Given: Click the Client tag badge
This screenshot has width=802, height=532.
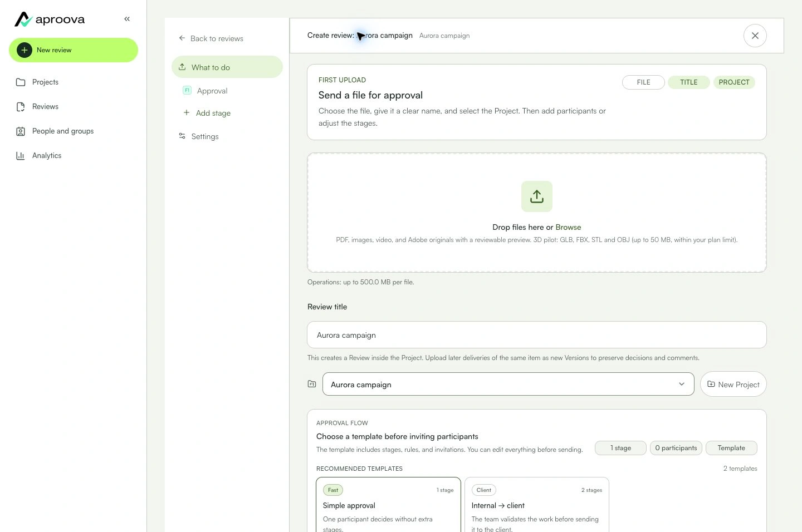Looking at the screenshot, I should [484, 490].
